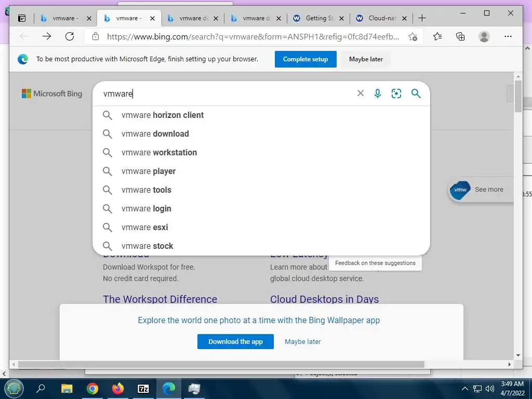The height and width of the screenshot is (399, 532).
Task: Switch to Edge taskbar icon
Action: pyautogui.click(x=169, y=389)
